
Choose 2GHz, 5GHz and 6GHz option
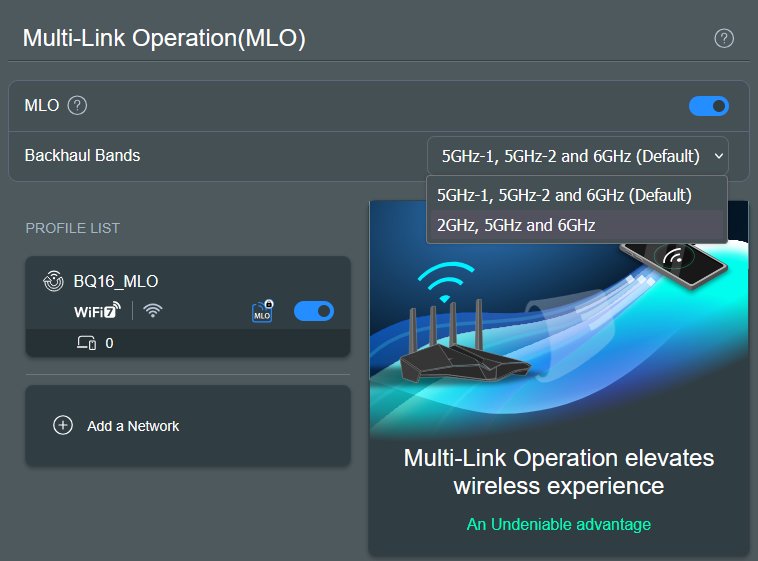(x=516, y=226)
